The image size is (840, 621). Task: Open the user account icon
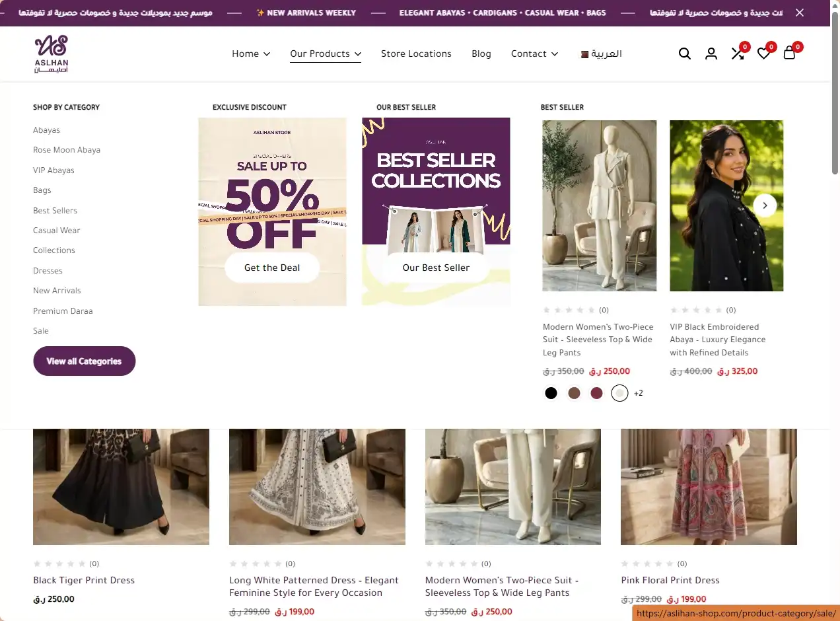(x=711, y=54)
